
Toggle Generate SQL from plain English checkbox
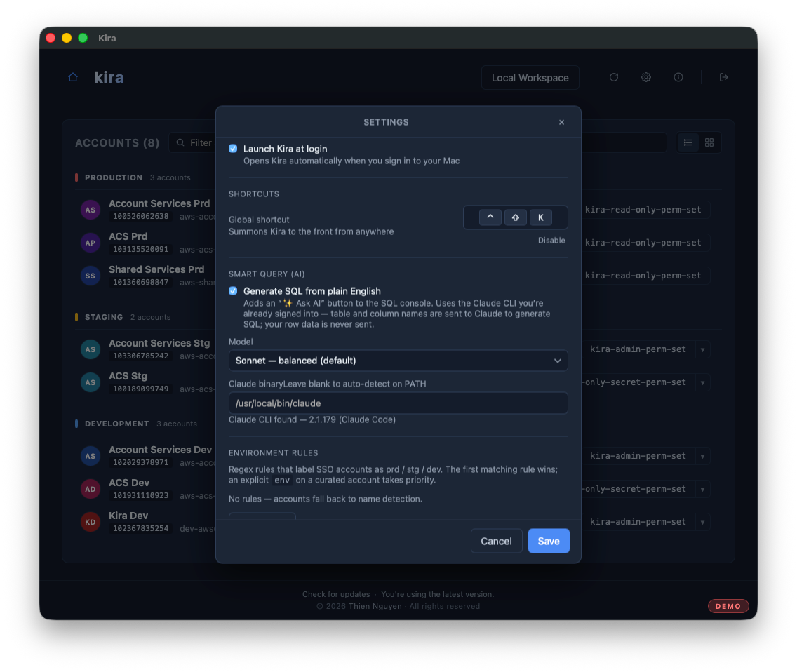click(233, 291)
